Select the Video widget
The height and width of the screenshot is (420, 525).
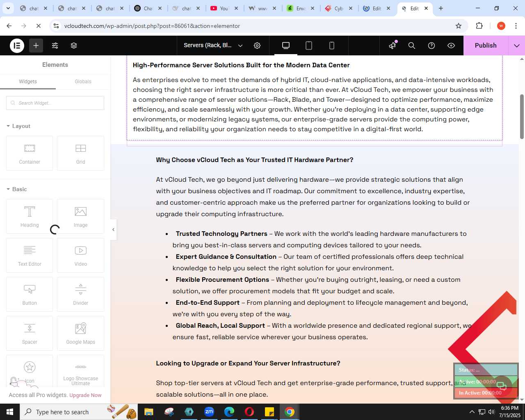click(x=80, y=255)
